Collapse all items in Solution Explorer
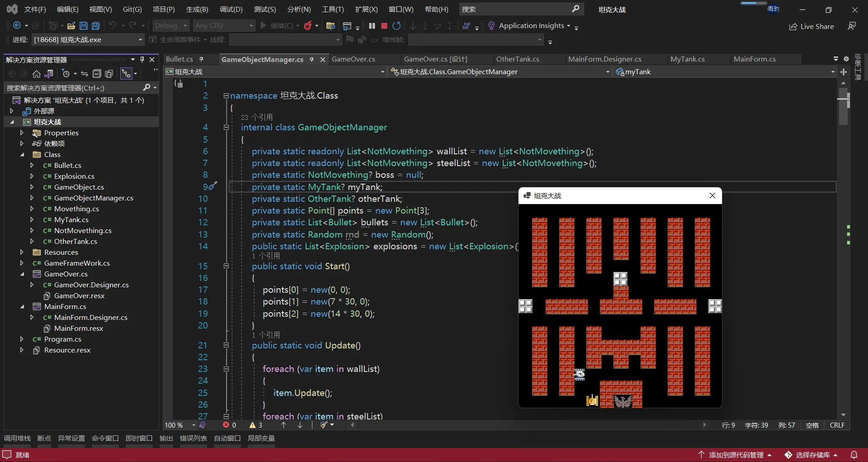Viewport: 868px width, 462px height. [97, 74]
